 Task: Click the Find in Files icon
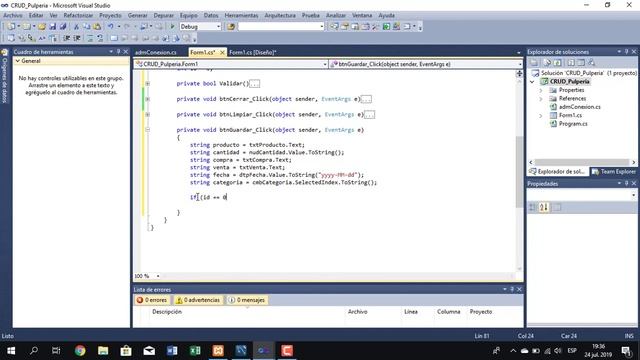[231, 27]
